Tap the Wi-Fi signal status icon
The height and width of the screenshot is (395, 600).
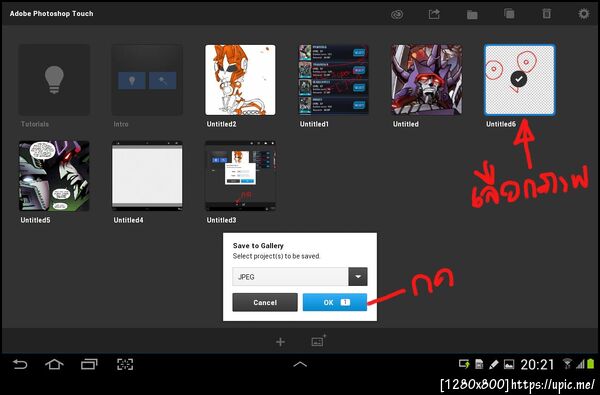(568, 364)
